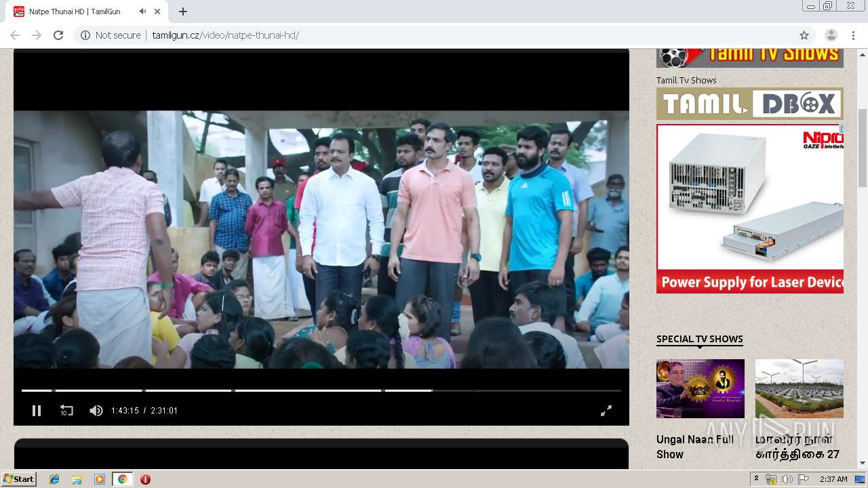Open the Ungal Naan Full Show link
Viewport: 868px width, 488px height.
(x=695, y=447)
